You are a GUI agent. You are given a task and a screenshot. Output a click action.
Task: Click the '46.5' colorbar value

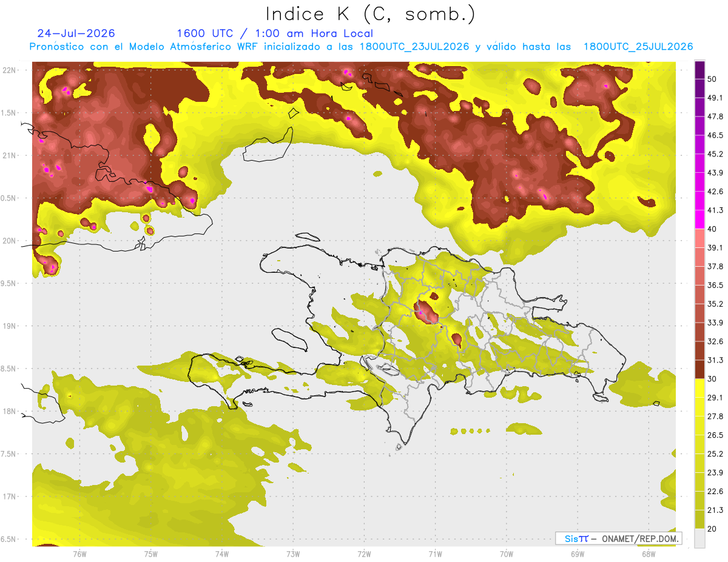click(x=715, y=135)
